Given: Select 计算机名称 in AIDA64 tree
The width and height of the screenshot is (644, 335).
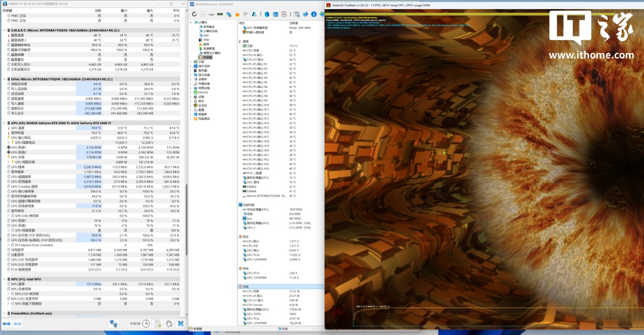Looking at the screenshot, I should (x=210, y=31).
